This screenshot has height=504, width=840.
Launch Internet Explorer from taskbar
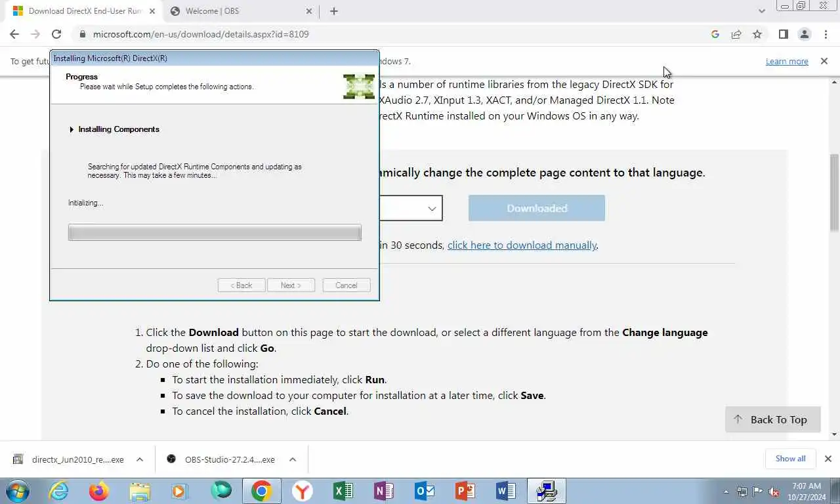coord(59,491)
